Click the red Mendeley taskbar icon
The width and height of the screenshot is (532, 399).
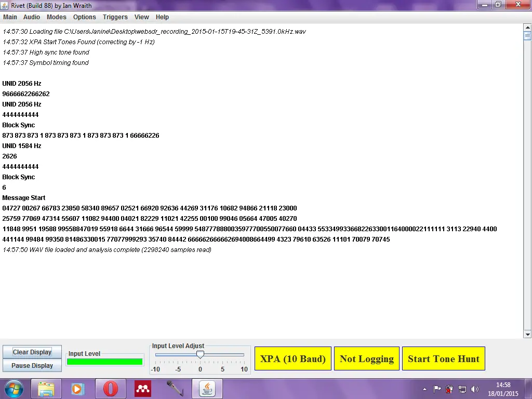coord(143,389)
